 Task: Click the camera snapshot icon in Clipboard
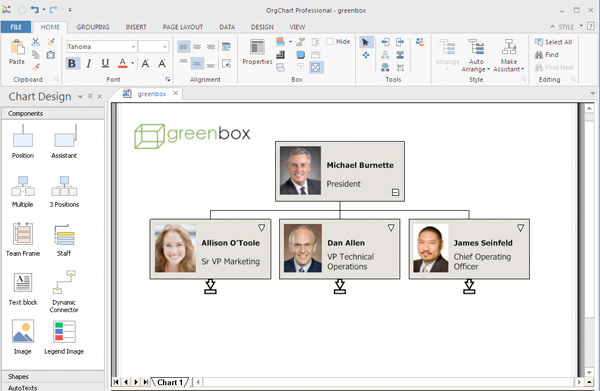pyautogui.click(x=51, y=55)
